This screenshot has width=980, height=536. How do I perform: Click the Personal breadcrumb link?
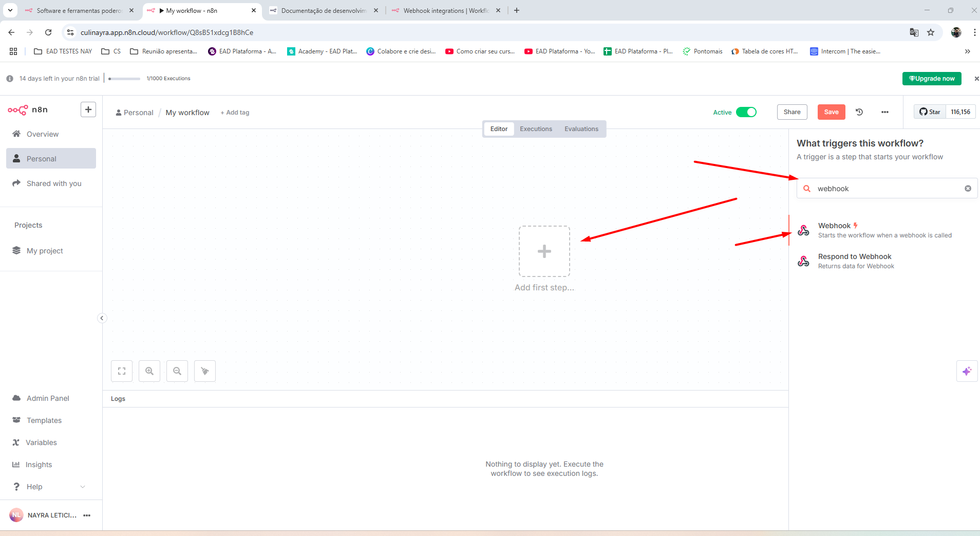pos(135,113)
